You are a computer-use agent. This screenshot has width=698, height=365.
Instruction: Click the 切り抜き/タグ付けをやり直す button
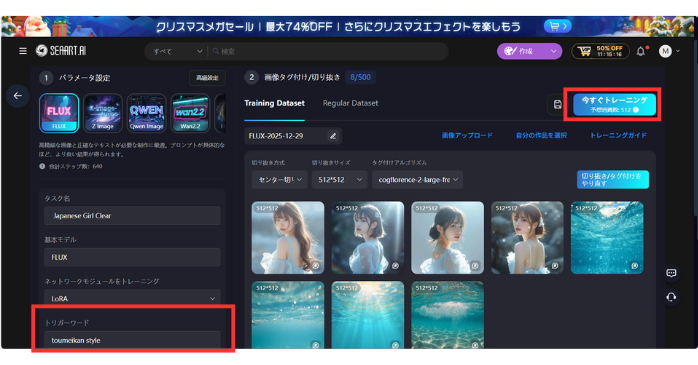(613, 180)
